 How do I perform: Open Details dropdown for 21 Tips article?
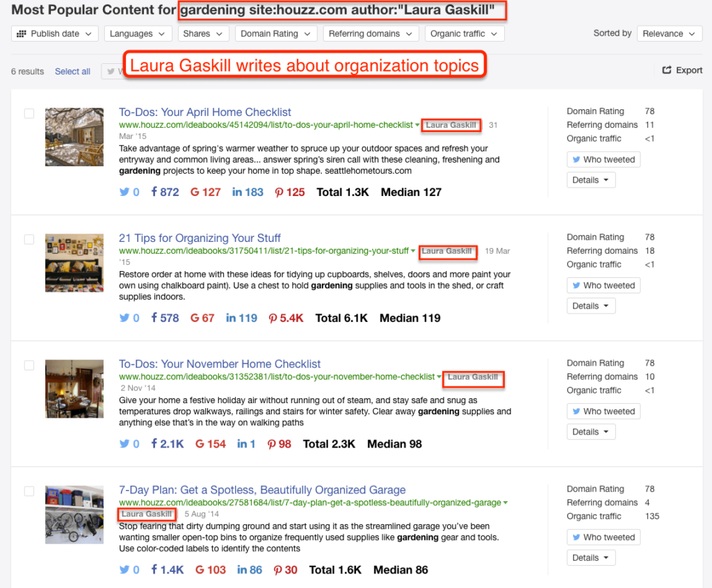[591, 306]
